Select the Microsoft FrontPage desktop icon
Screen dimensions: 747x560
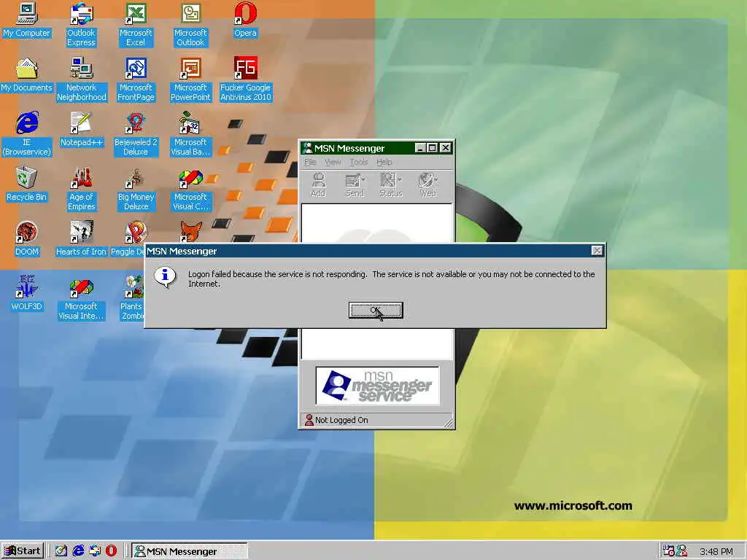136,79
